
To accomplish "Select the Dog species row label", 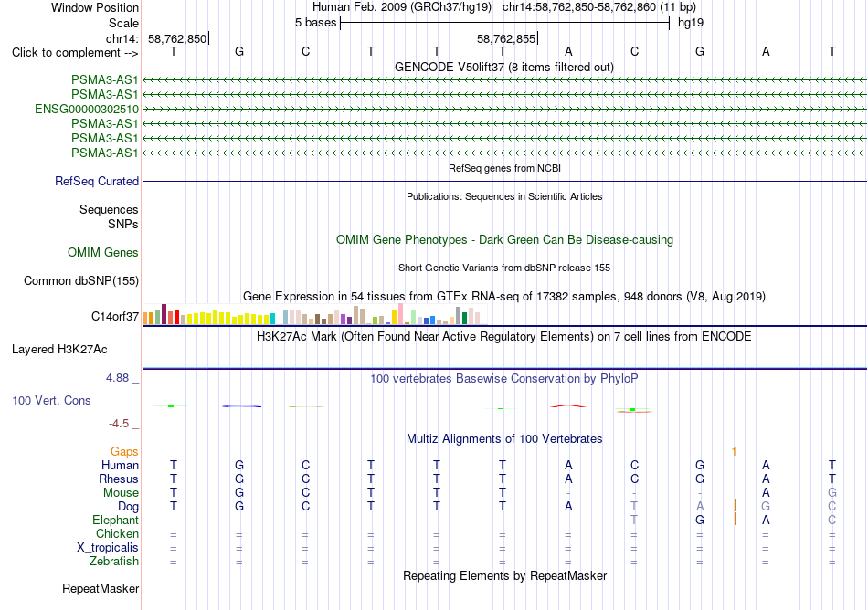I will point(128,507).
